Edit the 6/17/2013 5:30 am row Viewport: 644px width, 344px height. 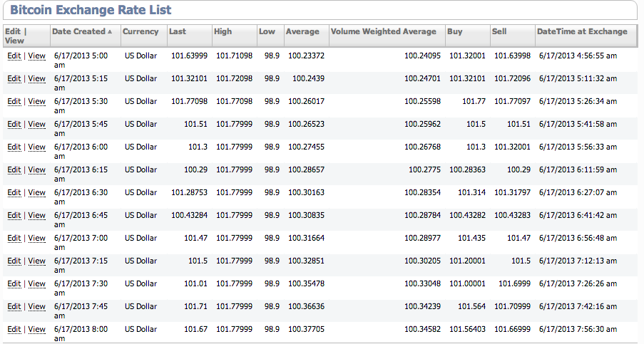14,102
